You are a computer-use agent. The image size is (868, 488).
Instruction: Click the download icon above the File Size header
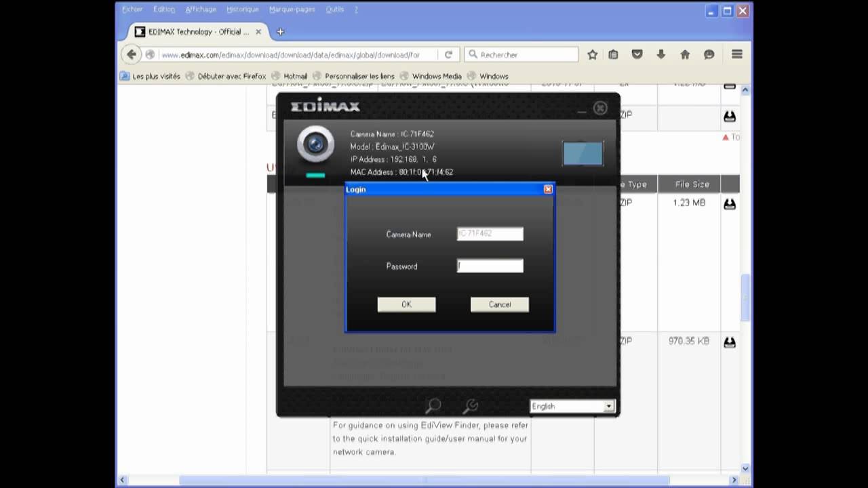[x=730, y=117]
